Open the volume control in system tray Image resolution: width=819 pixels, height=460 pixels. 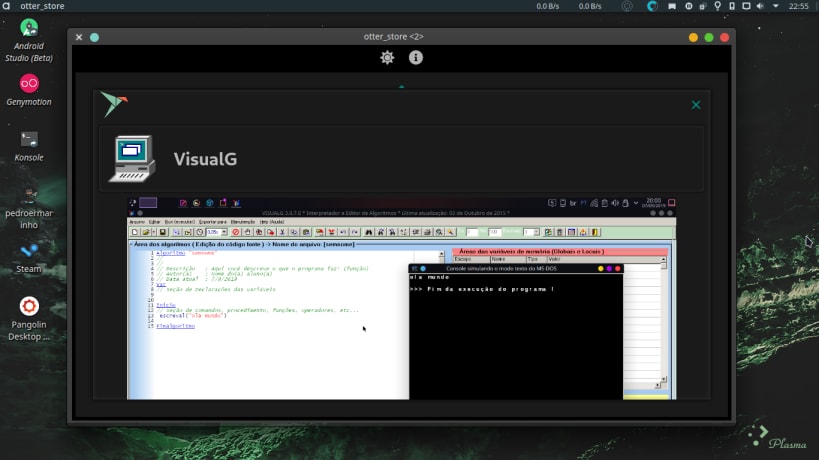(x=760, y=6)
